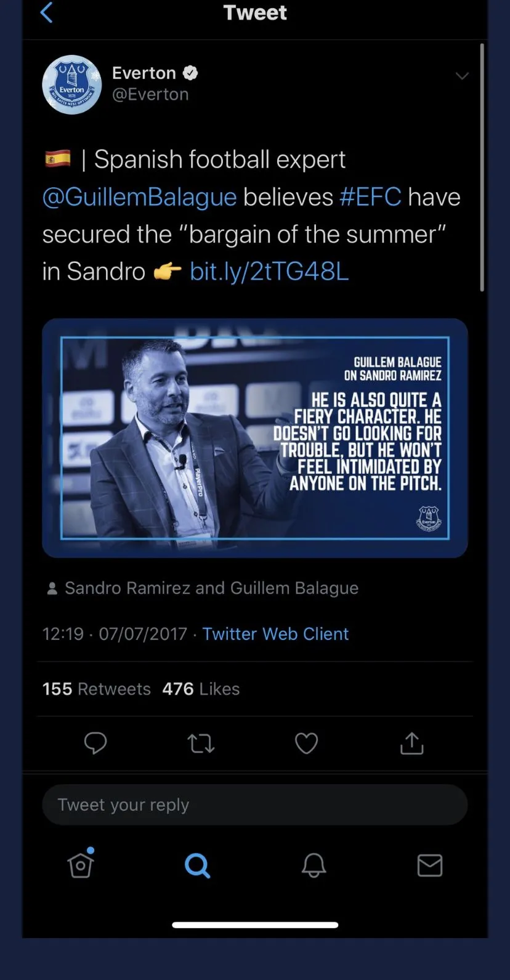Share the tweet via upload icon

411,743
